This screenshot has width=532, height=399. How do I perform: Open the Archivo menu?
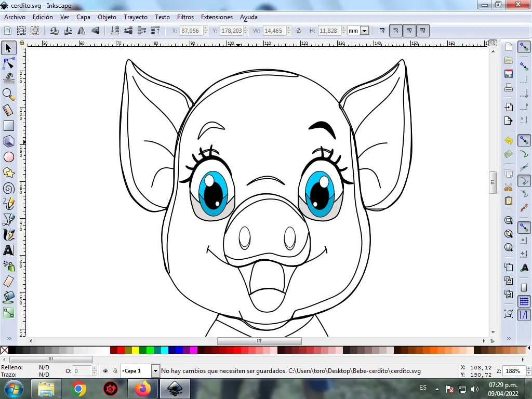(x=15, y=17)
